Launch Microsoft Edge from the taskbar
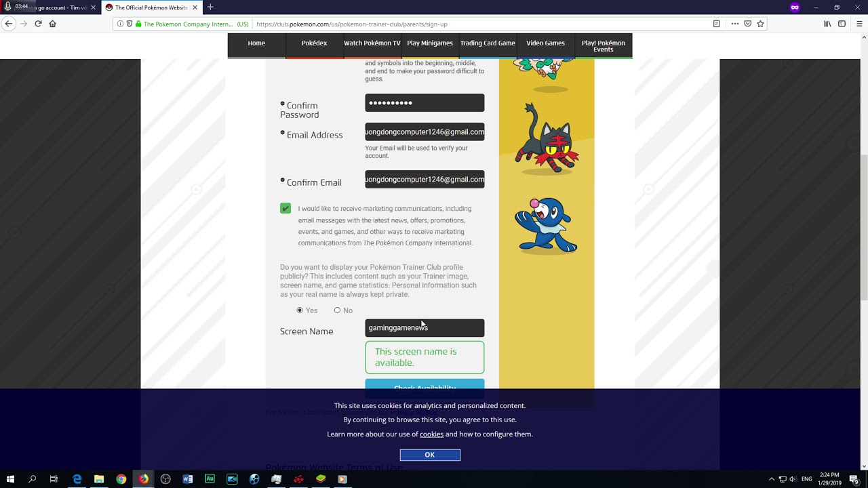This screenshot has height=488, width=868. [x=77, y=479]
